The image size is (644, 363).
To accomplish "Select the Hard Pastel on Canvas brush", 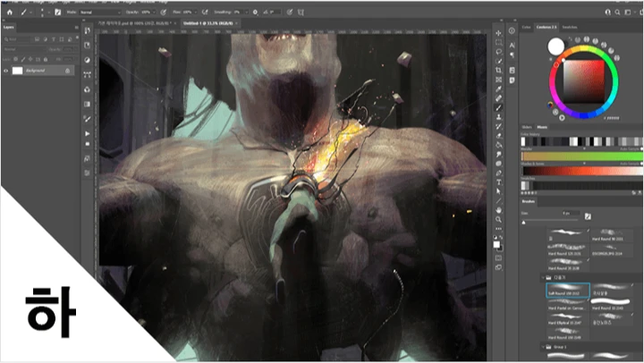I will [x=567, y=305].
